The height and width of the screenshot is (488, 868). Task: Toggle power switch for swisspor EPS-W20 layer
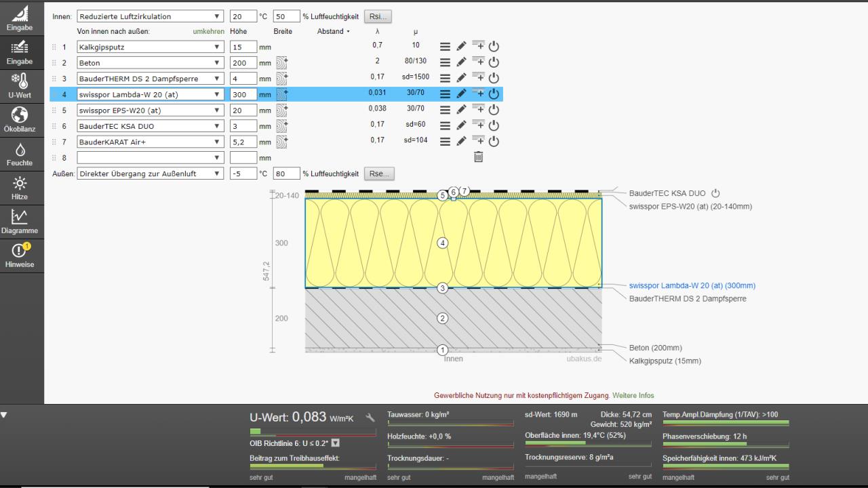[x=494, y=110]
